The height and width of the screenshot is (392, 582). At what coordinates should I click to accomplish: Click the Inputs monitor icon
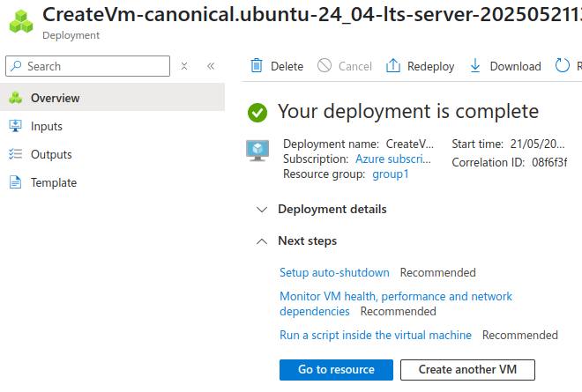pyautogui.click(x=15, y=126)
